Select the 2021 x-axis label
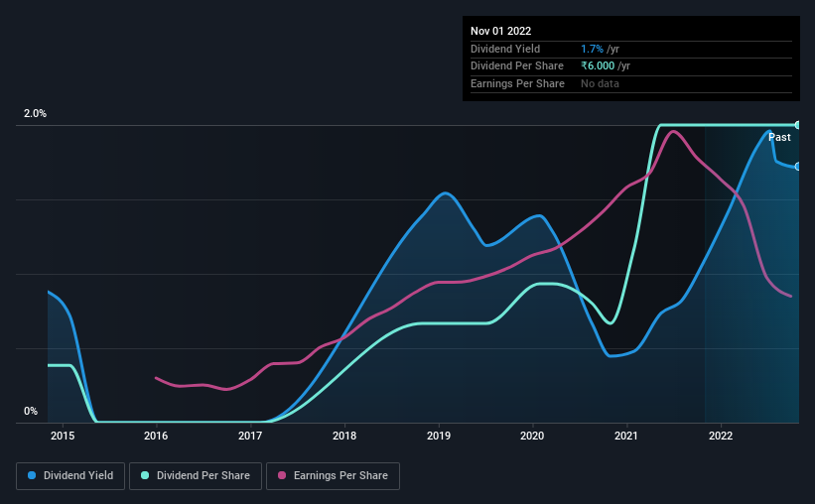 [626, 436]
